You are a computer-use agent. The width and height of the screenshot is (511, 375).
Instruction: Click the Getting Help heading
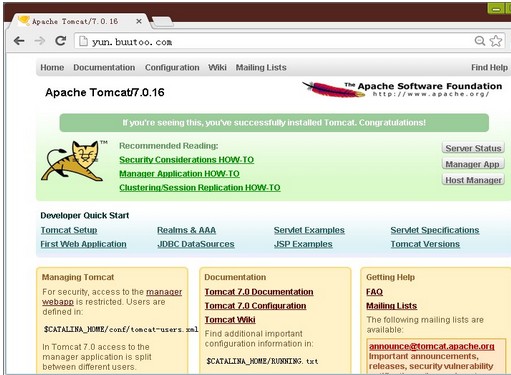[390, 277]
